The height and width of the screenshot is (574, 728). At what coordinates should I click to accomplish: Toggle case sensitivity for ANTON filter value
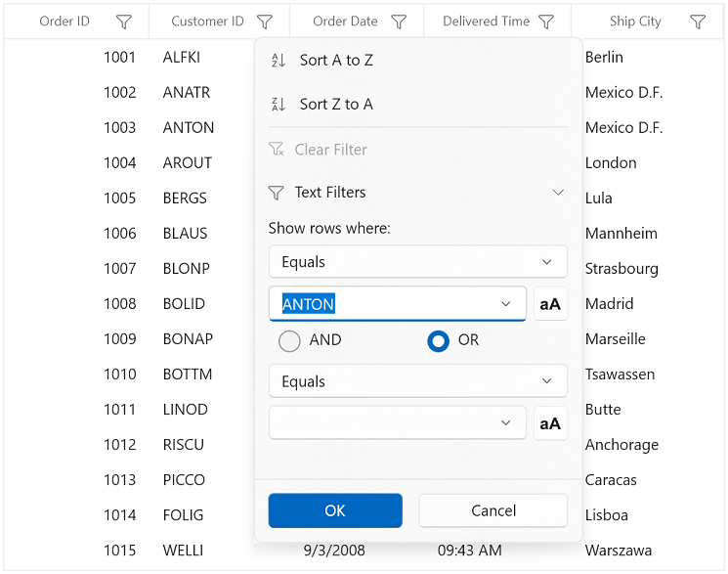click(550, 304)
